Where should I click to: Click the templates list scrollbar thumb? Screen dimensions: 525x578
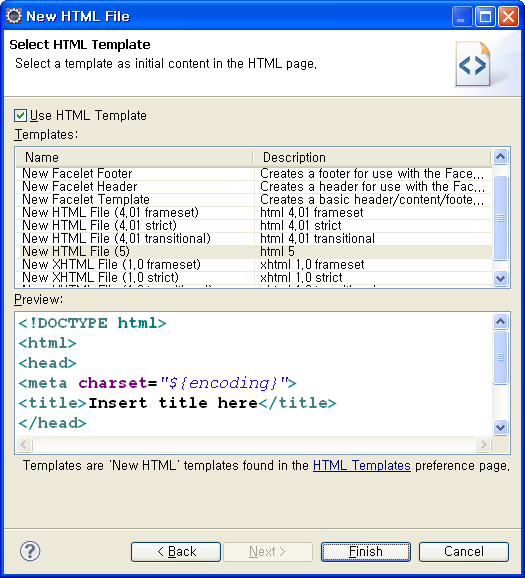pyautogui.click(x=501, y=218)
